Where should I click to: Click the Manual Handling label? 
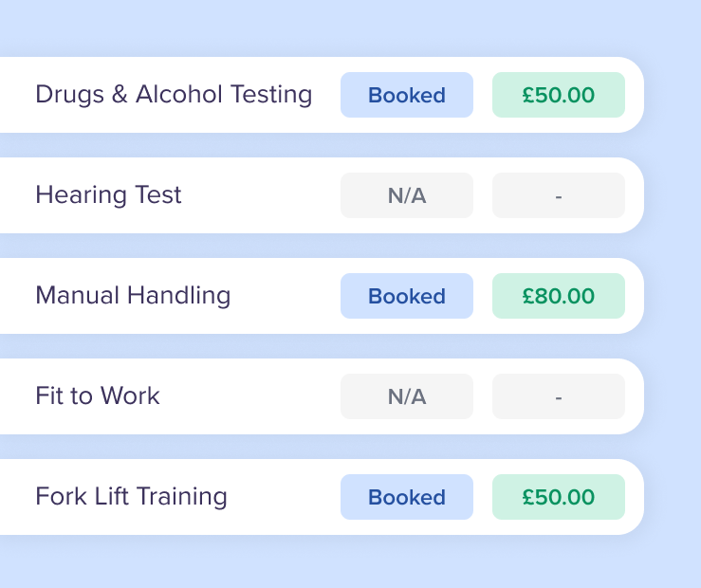tap(133, 296)
